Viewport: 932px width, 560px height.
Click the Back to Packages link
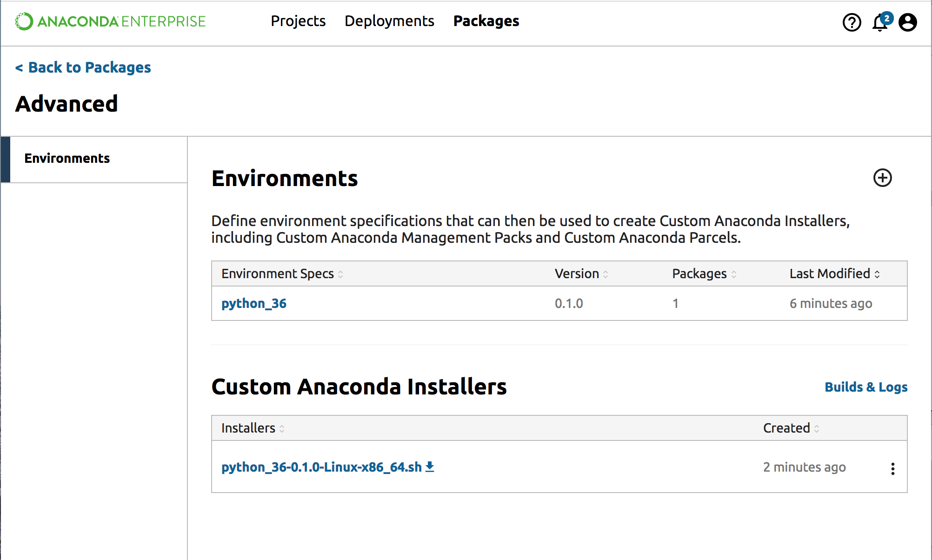(x=83, y=67)
